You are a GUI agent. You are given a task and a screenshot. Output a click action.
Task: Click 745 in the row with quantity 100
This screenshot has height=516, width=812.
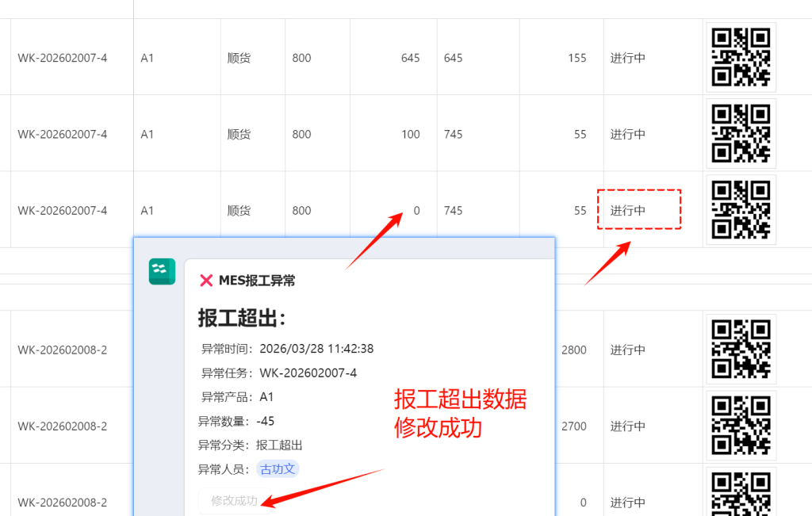(x=453, y=135)
